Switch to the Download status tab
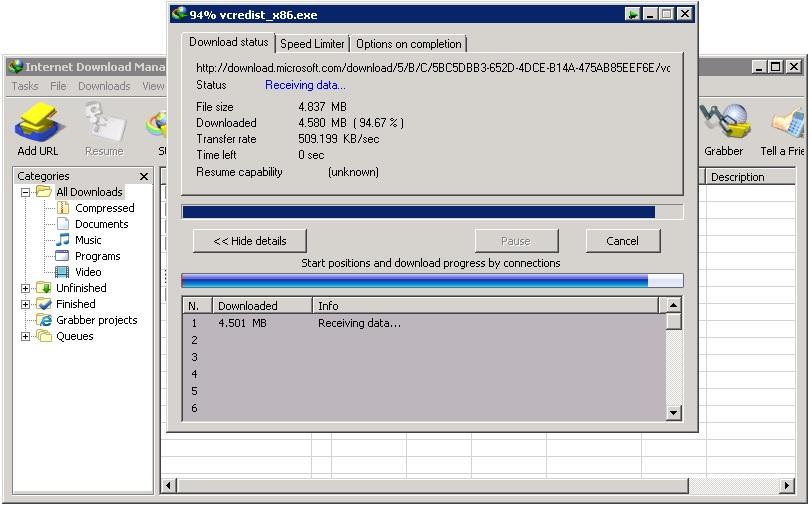This screenshot has height=506, width=810. pyautogui.click(x=228, y=42)
